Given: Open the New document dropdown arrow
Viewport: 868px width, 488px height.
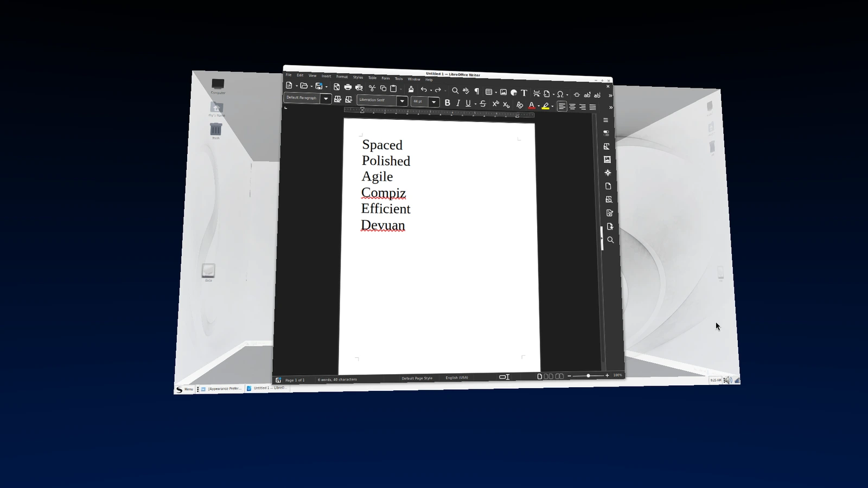Looking at the screenshot, I should (x=296, y=86).
